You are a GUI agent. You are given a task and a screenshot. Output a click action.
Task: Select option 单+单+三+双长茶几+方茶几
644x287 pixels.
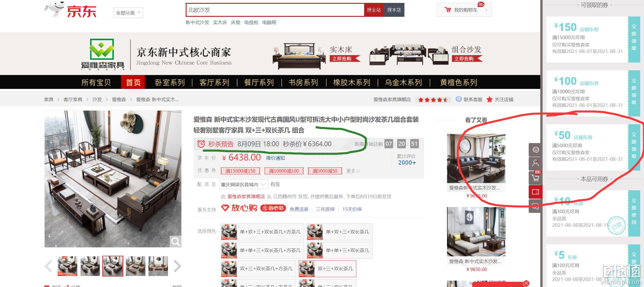click(262, 250)
